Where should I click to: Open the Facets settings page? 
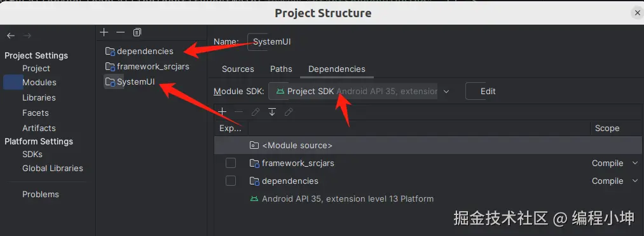(x=36, y=113)
